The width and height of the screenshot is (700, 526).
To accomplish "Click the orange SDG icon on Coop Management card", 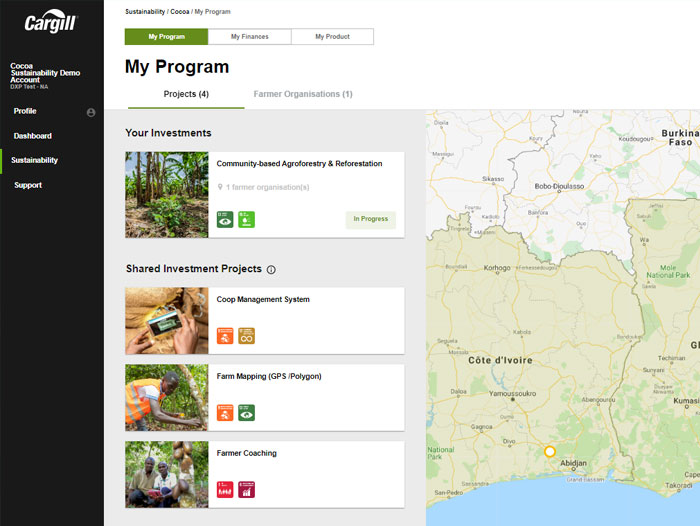I will pyautogui.click(x=225, y=336).
